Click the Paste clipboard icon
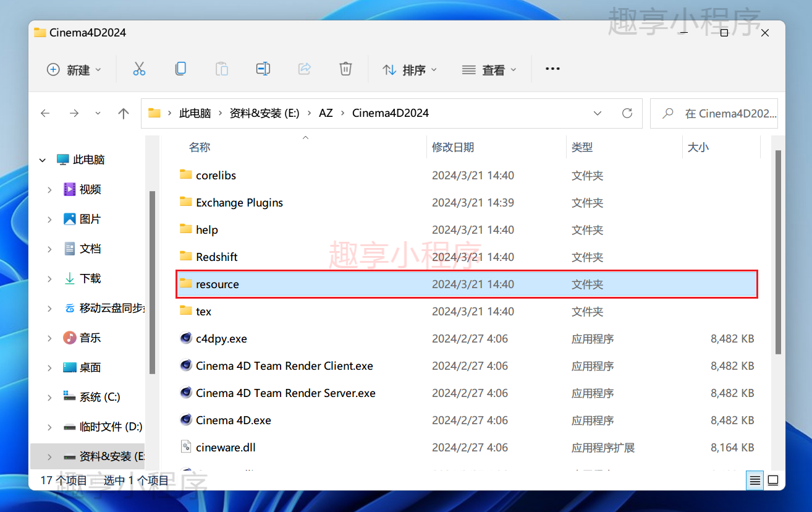 [222, 69]
